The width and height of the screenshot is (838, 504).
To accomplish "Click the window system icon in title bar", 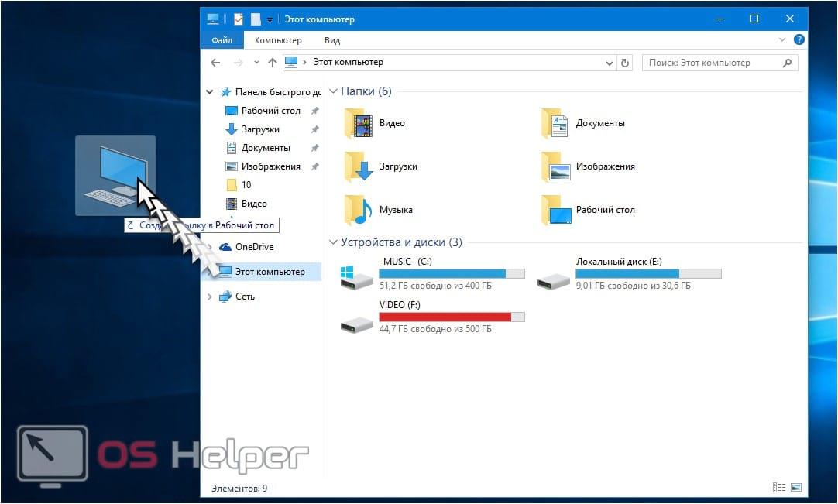I will 213,19.
